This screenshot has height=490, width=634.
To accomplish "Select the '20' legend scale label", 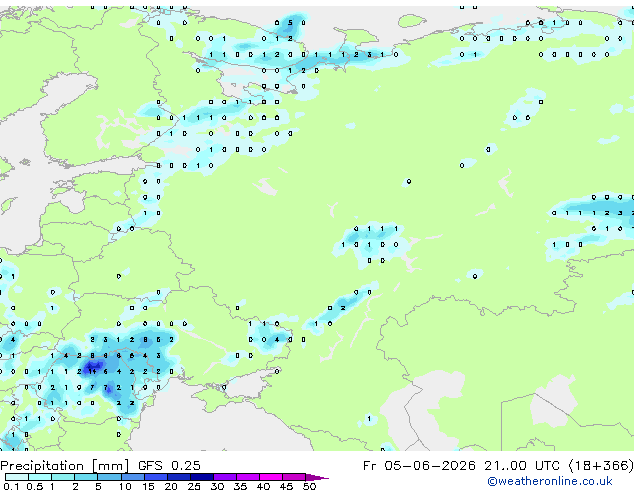I will click(x=171, y=486).
